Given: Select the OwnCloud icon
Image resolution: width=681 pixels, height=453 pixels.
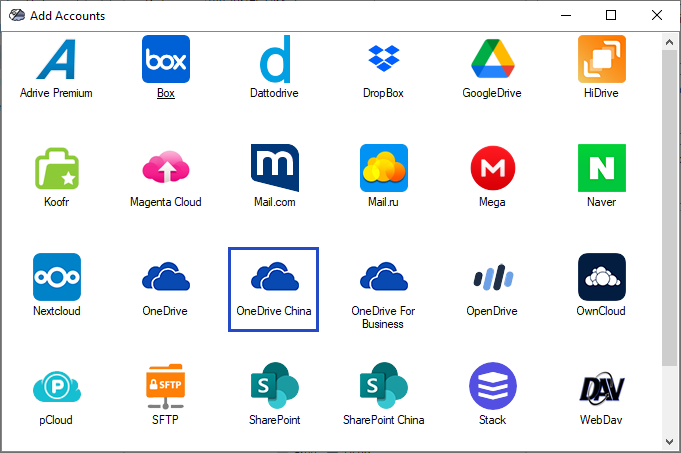Looking at the screenshot, I should (x=602, y=277).
